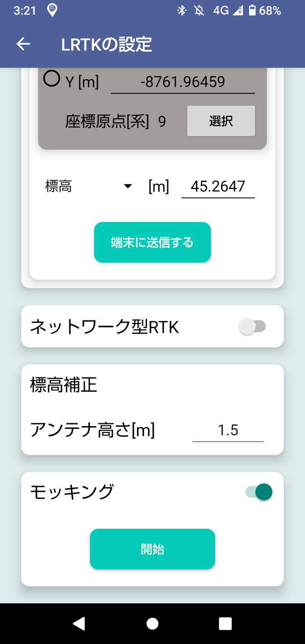Tap the Android back triangle button
The image size is (305, 644).
pos(79,623)
